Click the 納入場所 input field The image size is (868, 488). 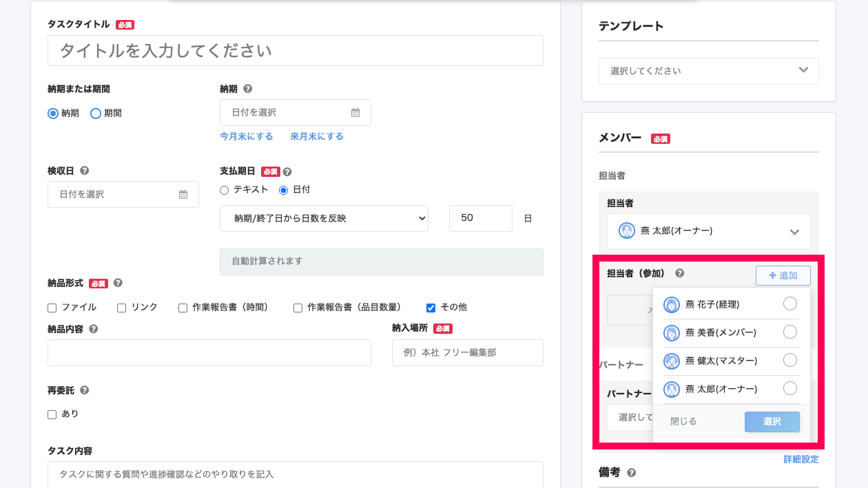pyautogui.click(x=468, y=352)
